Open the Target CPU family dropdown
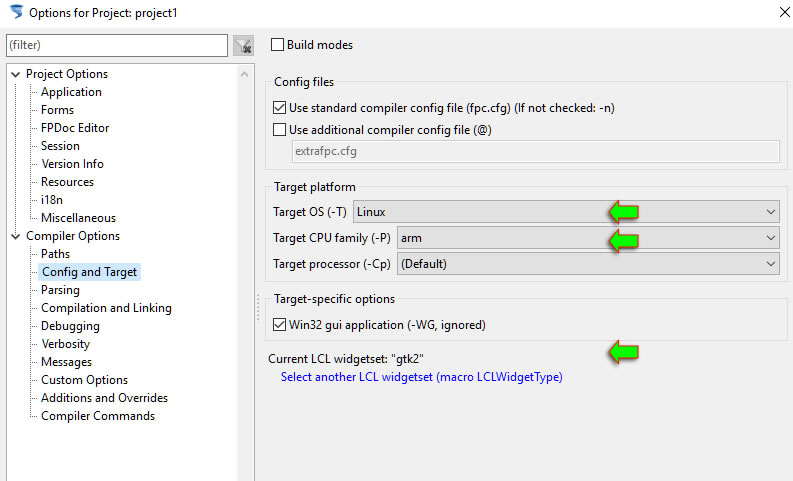The width and height of the screenshot is (793, 481). (x=588, y=238)
